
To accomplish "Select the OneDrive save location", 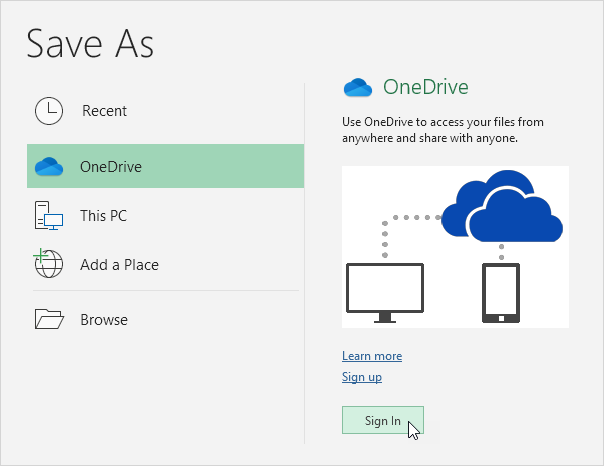I will 166,166.
